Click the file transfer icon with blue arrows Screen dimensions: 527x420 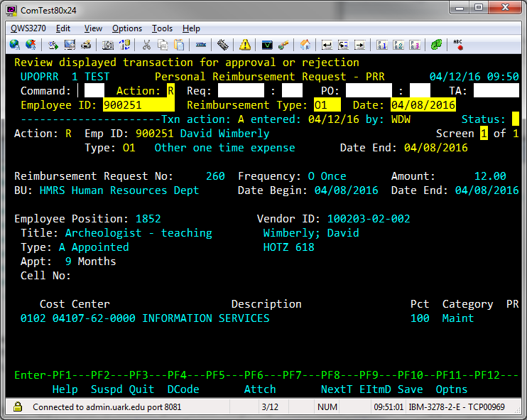click(x=124, y=45)
